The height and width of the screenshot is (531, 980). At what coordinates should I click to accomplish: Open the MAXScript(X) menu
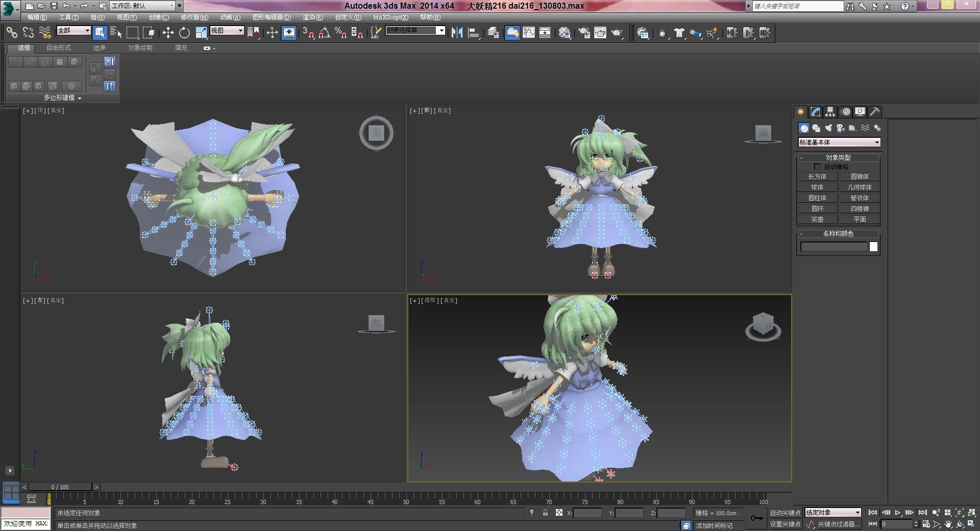click(390, 17)
